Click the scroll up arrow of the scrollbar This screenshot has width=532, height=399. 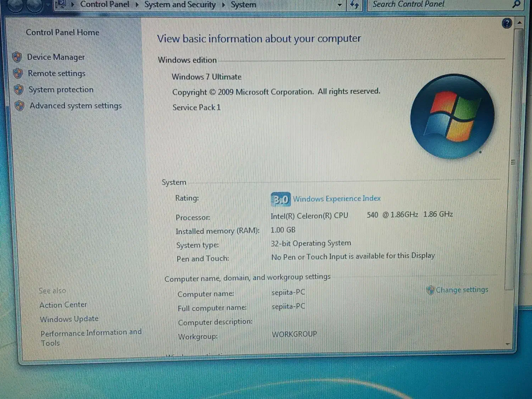[x=519, y=23]
